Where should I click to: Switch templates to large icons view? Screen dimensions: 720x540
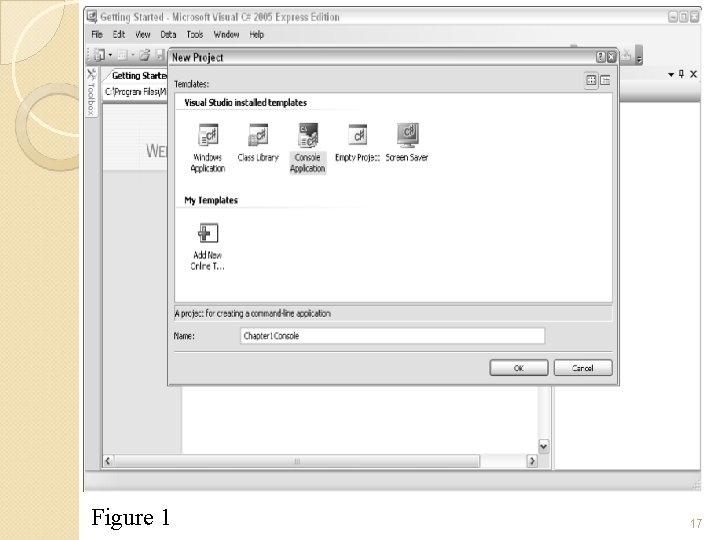(591, 81)
